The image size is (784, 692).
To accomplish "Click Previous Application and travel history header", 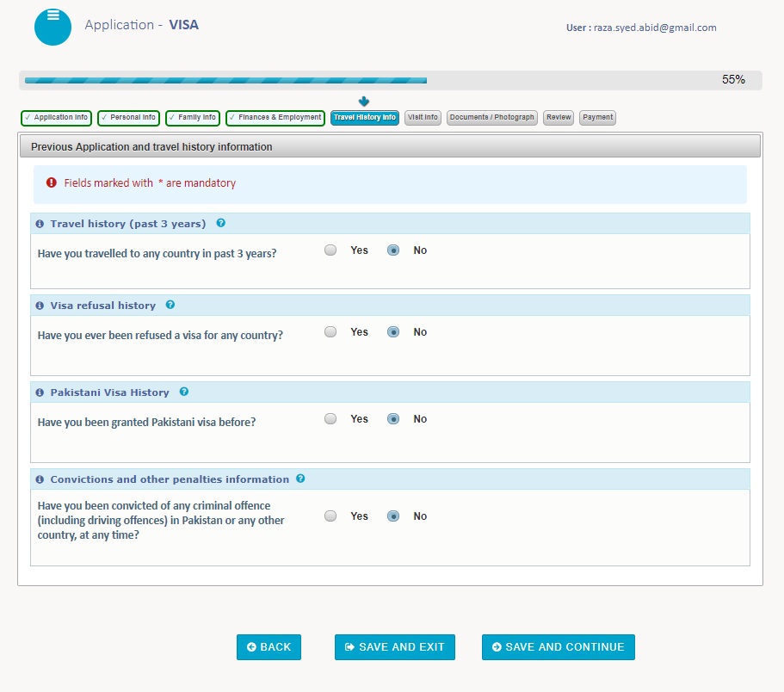I will 391,146.
